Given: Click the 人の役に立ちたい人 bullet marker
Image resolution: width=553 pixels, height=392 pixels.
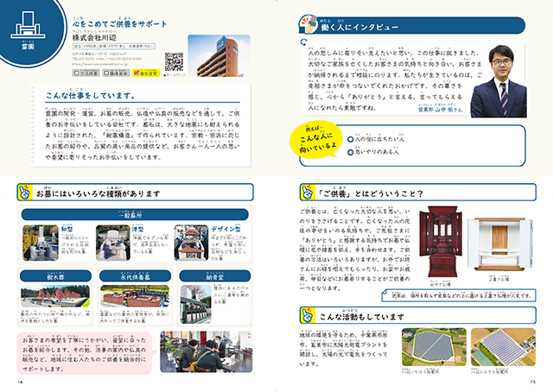Looking at the screenshot, I should click(350, 137).
